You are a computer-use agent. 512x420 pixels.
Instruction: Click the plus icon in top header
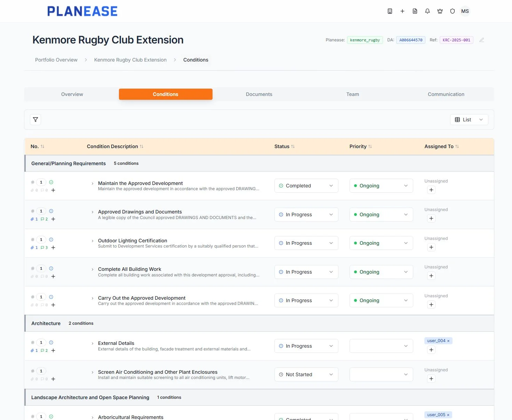click(x=402, y=11)
